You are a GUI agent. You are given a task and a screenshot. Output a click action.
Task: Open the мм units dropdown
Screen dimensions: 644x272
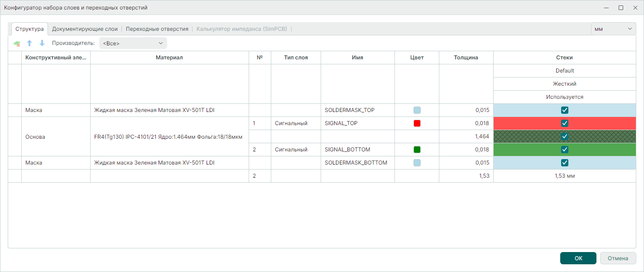[613, 29]
